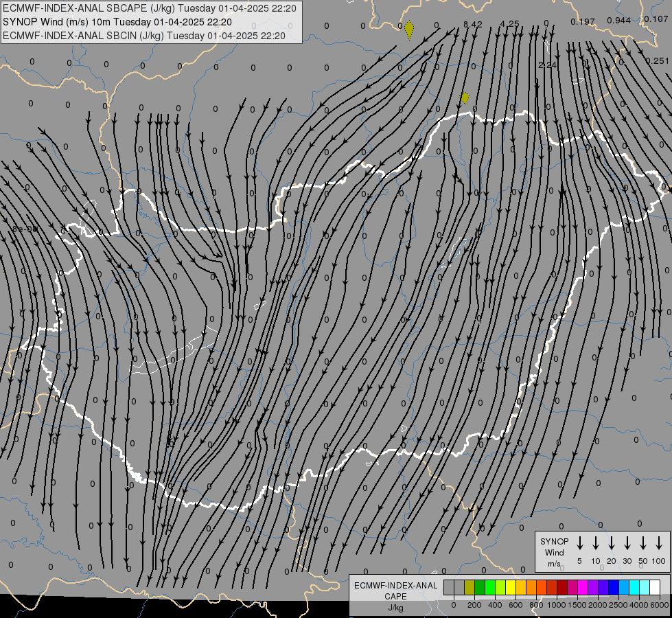Click olive CAPE patch above Hungary's northern border
This screenshot has width=672, height=618.
[x=465, y=98]
